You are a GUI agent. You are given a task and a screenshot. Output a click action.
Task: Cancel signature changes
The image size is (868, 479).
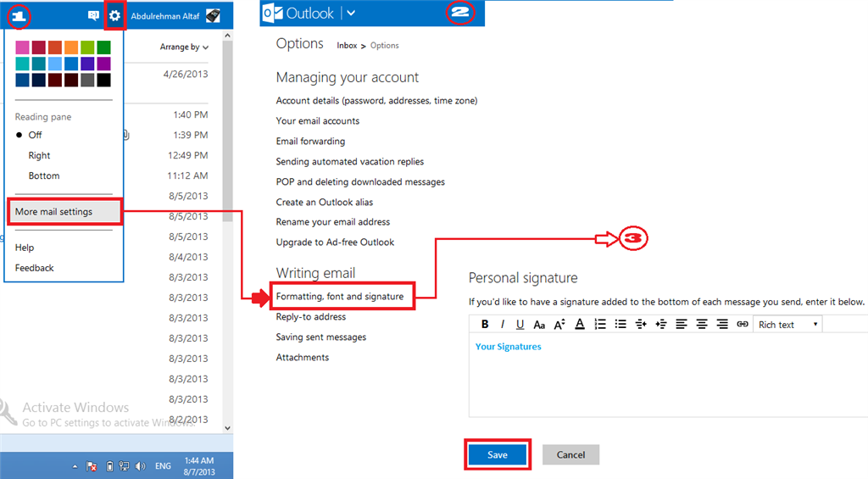[570, 454]
